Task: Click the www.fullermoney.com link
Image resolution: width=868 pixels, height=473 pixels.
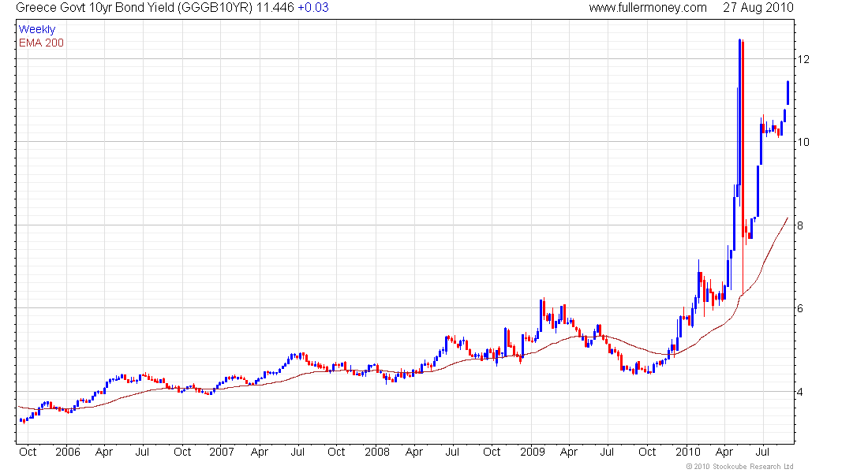Action: click(x=648, y=8)
